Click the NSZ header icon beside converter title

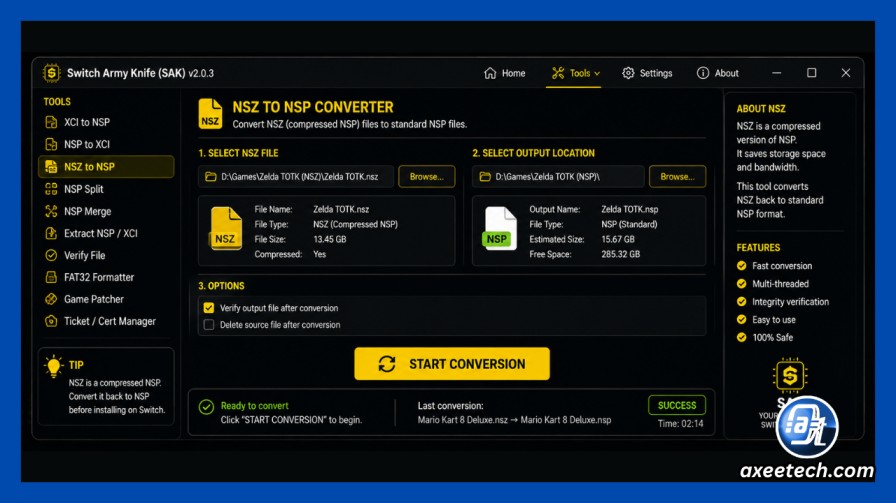click(210, 114)
